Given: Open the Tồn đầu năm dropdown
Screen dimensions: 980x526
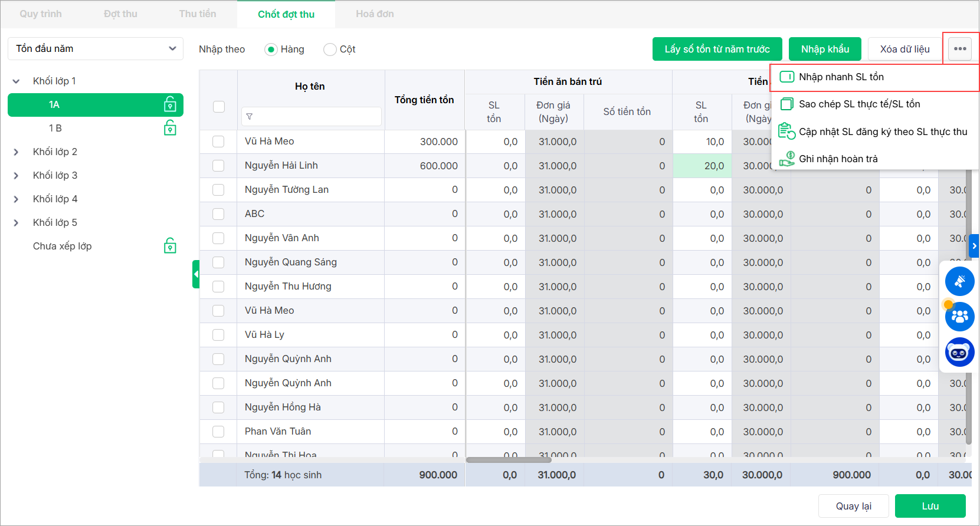Looking at the screenshot, I should 96,49.
